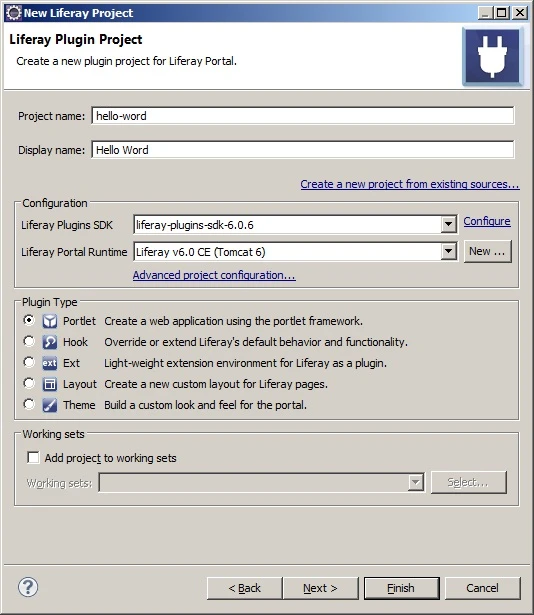Open help with the question mark icon

click(x=28, y=587)
